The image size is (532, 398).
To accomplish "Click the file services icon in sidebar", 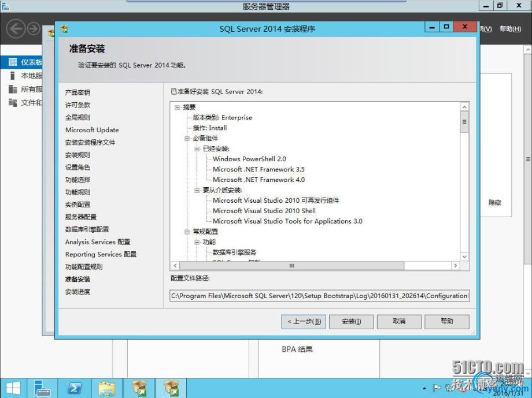I will click(x=13, y=102).
